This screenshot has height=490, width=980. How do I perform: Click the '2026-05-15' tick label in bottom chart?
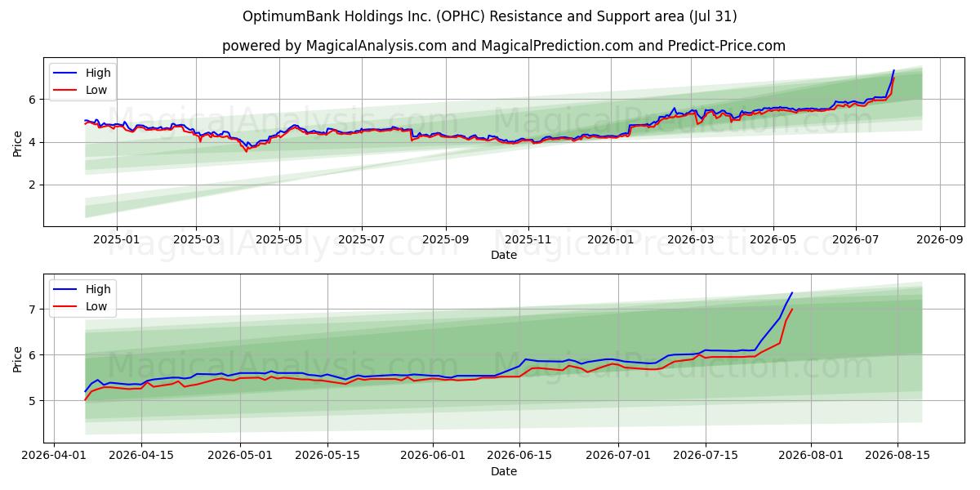pos(327,457)
